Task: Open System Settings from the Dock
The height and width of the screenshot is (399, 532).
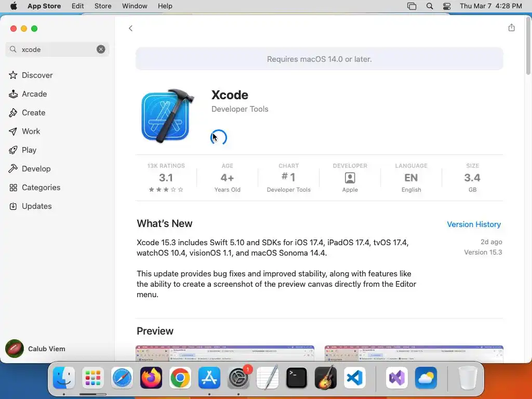Action: point(238,377)
